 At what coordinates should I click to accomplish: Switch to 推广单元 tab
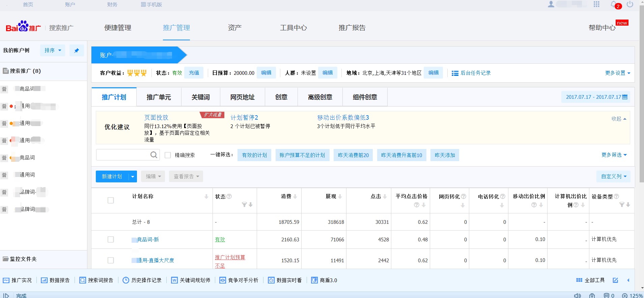159,97
